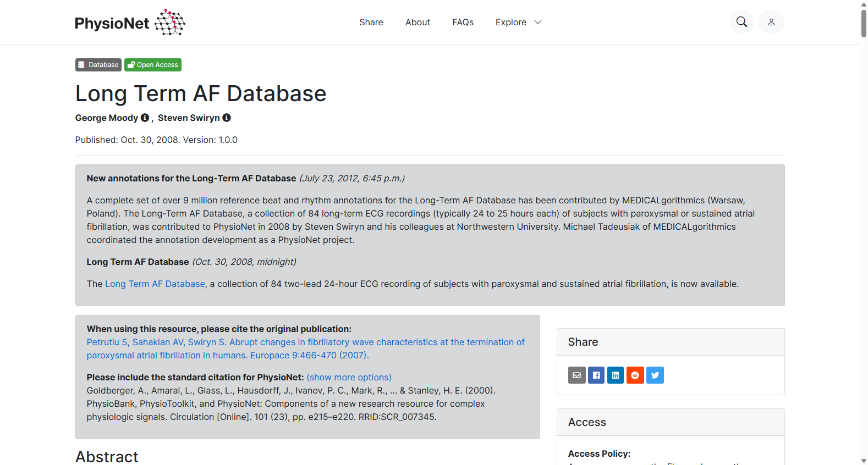Click the Database badge
Screen dimensions: 868x465
pos(98,65)
